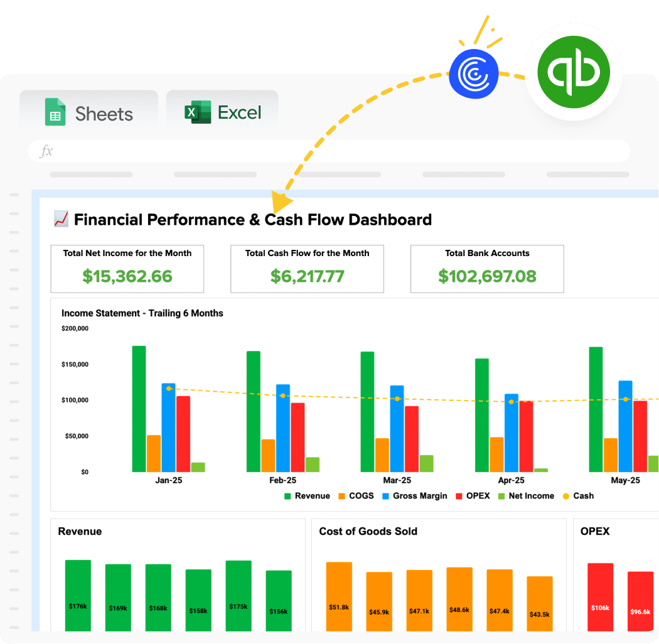Click the chart emoji beside the dashboard title
The height and width of the screenshot is (644, 659).
coord(60,219)
